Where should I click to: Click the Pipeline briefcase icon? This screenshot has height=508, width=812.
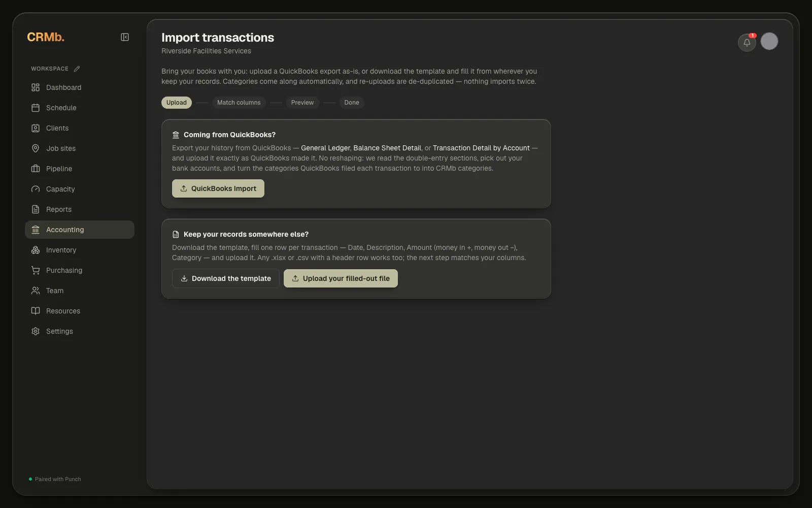pos(36,169)
